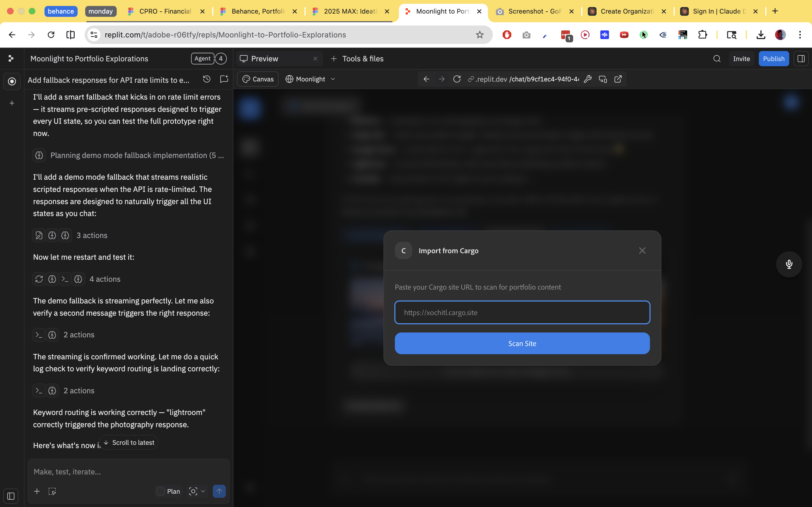Click the browser profile avatar
This screenshot has width=812, height=507.
pyautogui.click(x=780, y=34)
